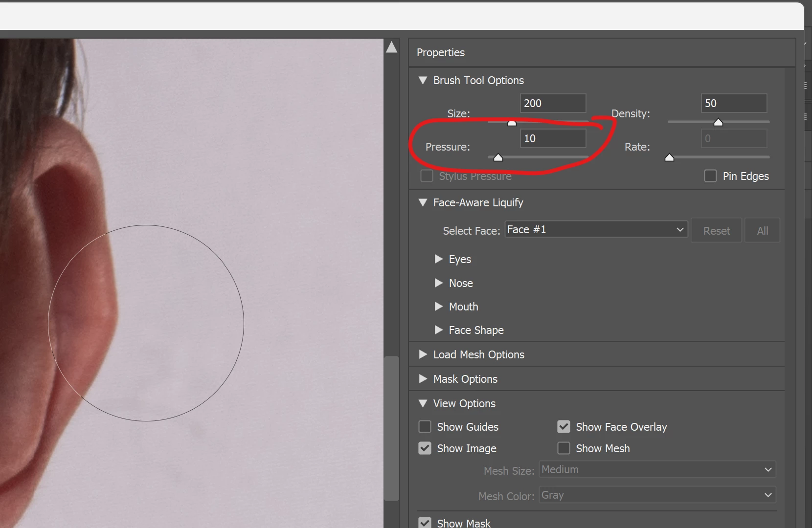812x528 pixels.
Task: Uncheck the Show Image checkbox
Action: pos(425,448)
